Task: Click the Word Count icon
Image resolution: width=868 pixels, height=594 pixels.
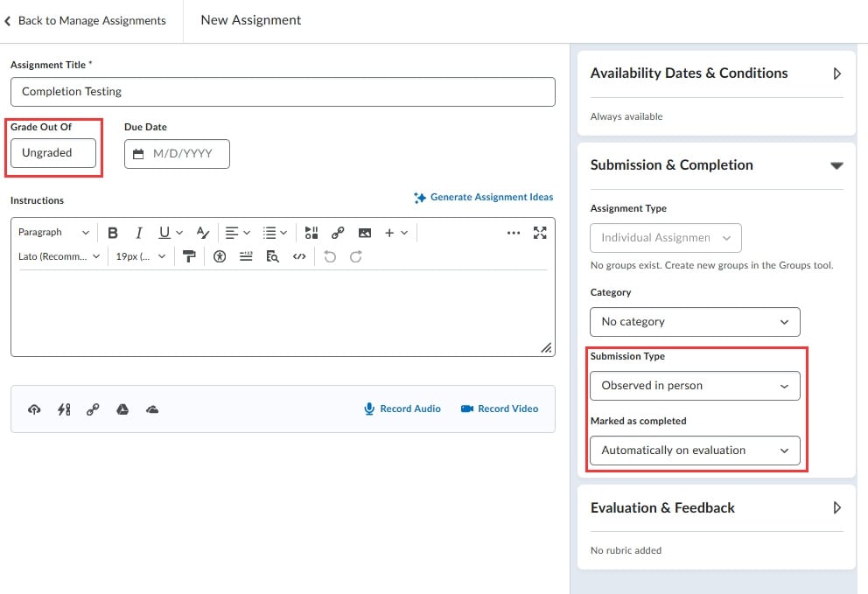Action: coord(246,256)
